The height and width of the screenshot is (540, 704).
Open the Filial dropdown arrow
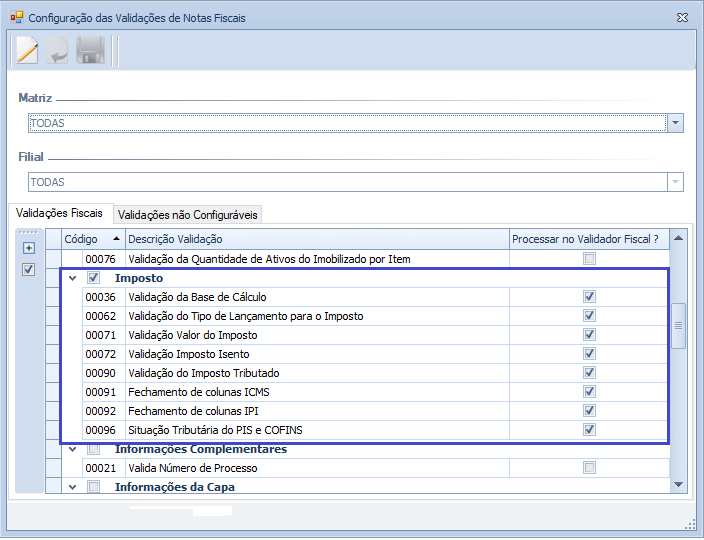[x=675, y=182]
